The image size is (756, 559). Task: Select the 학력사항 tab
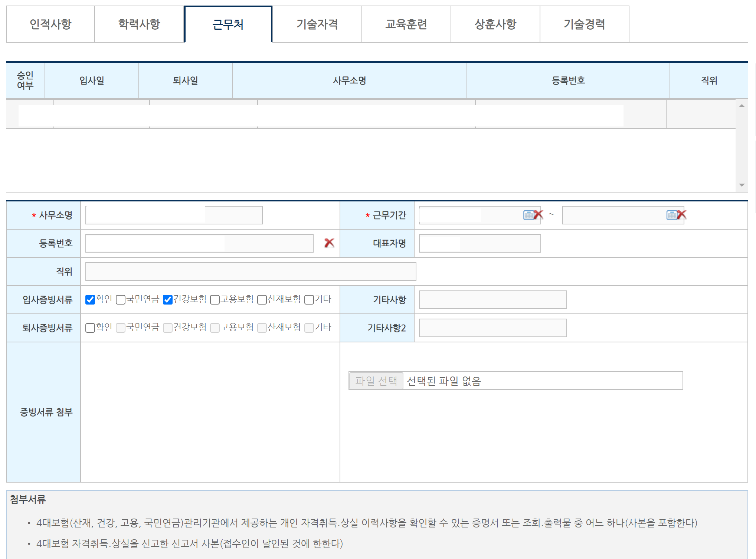point(139,24)
